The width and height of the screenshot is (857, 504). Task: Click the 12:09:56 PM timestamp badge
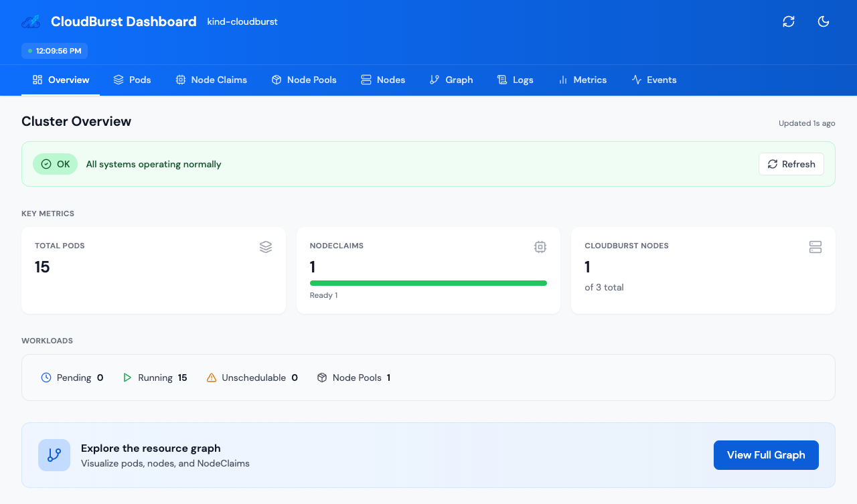pos(54,50)
